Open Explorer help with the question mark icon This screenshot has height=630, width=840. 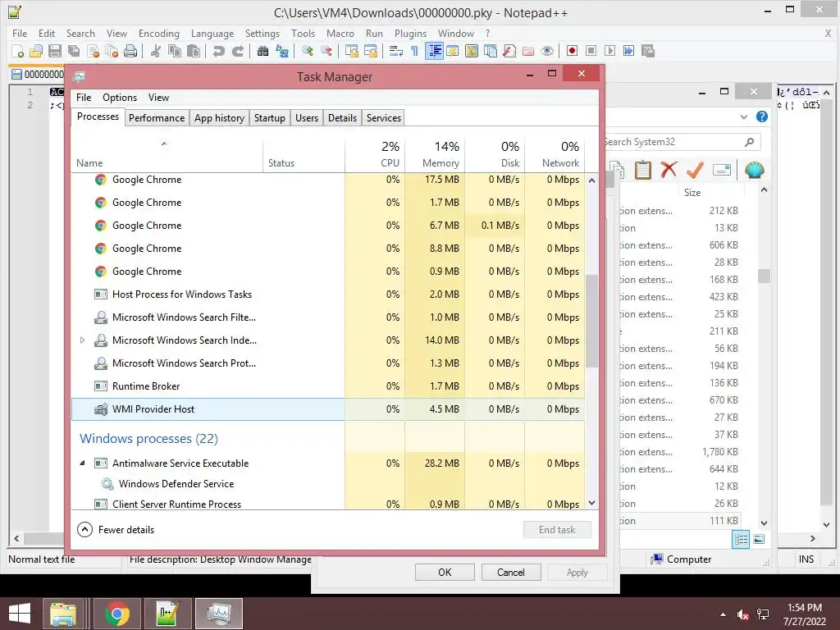coord(762,116)
